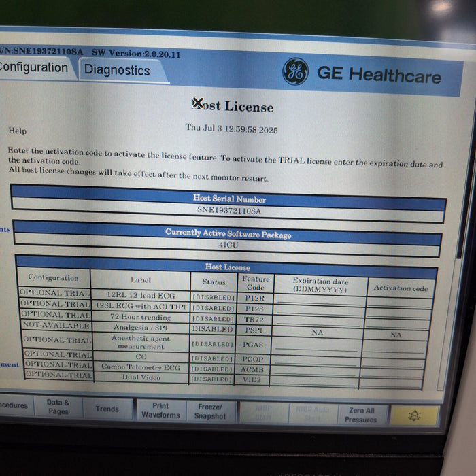Click the VID2 feature code cell

click(252, 379)
